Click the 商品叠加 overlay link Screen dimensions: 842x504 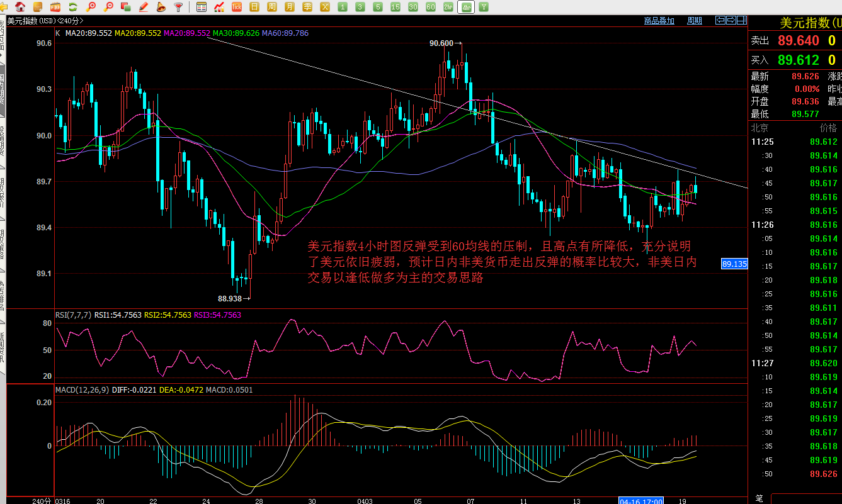(659, 21)
